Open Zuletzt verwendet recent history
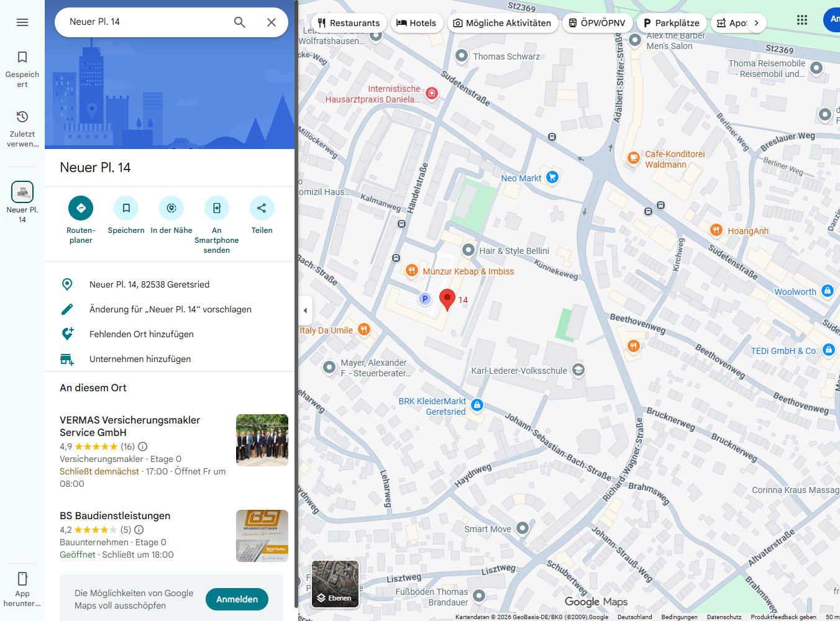The image size is (840, 621). click(22, 129)
